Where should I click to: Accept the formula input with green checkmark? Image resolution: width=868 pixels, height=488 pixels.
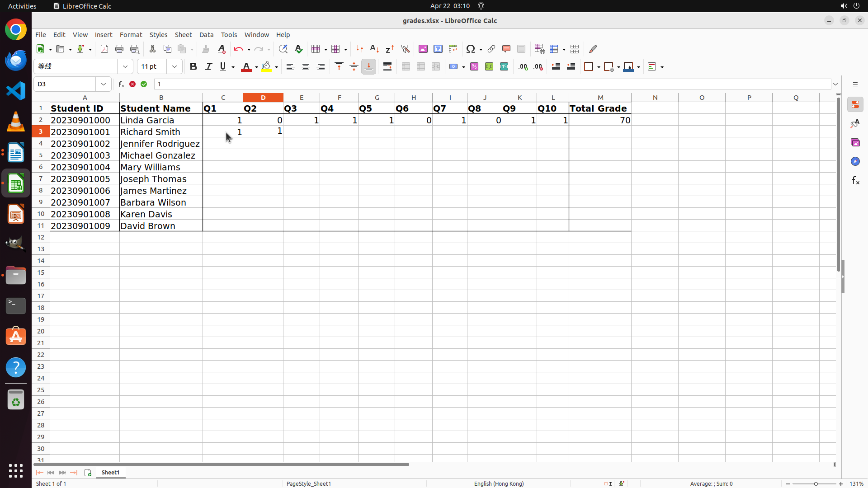144,84
